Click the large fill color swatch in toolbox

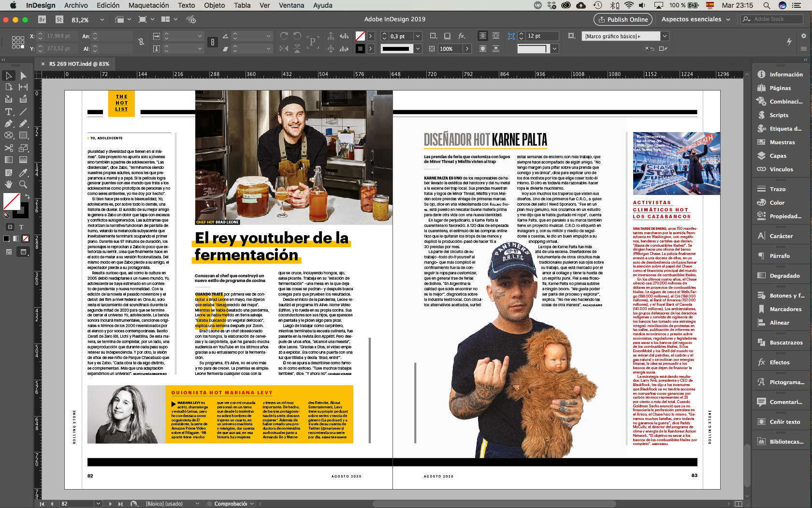12,201
